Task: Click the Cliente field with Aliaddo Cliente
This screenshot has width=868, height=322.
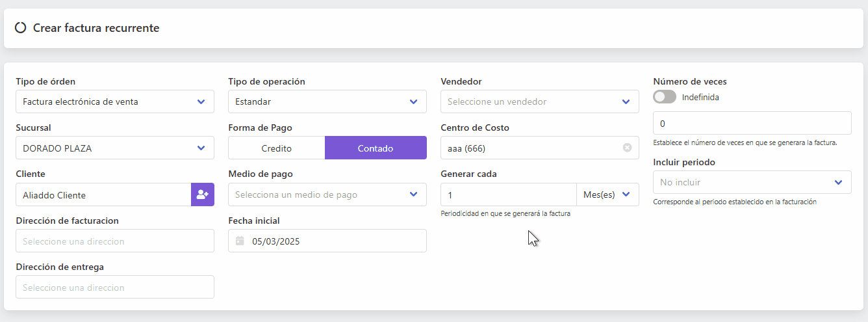Action: pyautogui.click(x=103, y=195)
